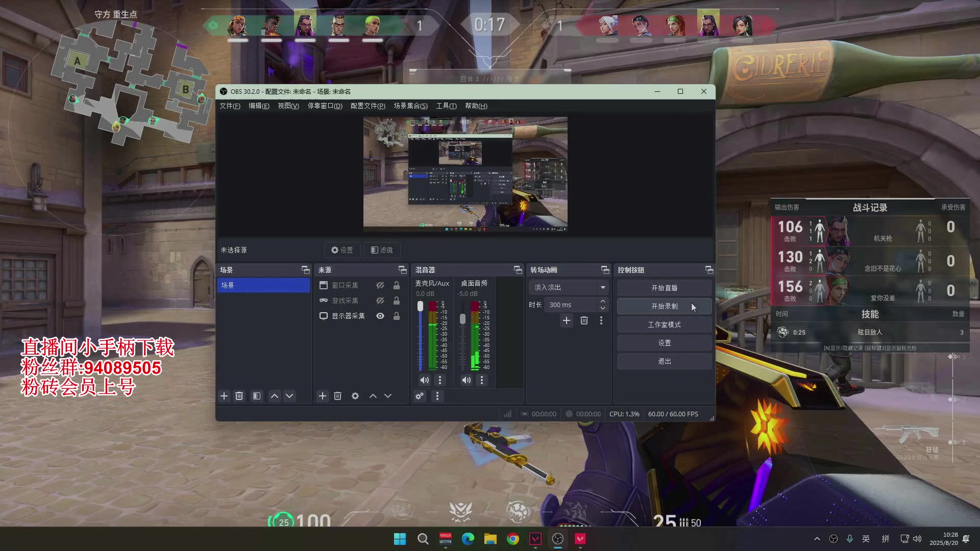Image resolution: width=980 pixels, height=551 pixels.
Task: Open Windows Start menu
Action: point(400,539)
